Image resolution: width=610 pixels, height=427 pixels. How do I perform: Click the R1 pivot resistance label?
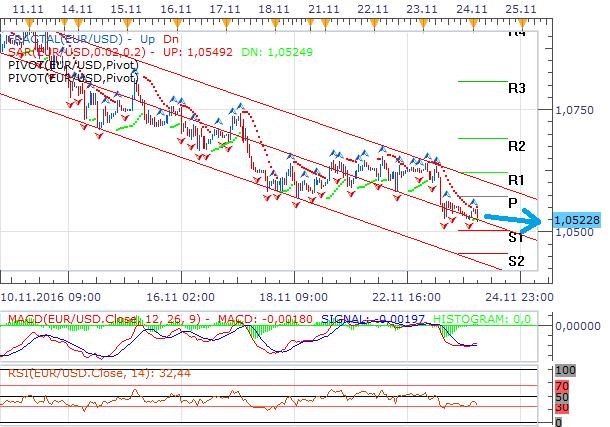(x=516, y=180)
